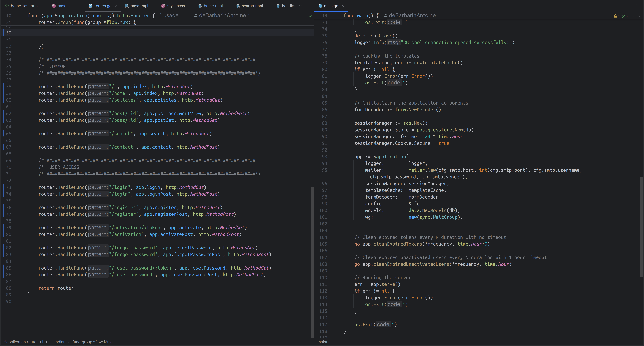
Task: Switch to the base.tmpl tab
Action: [x=137, y=6]
